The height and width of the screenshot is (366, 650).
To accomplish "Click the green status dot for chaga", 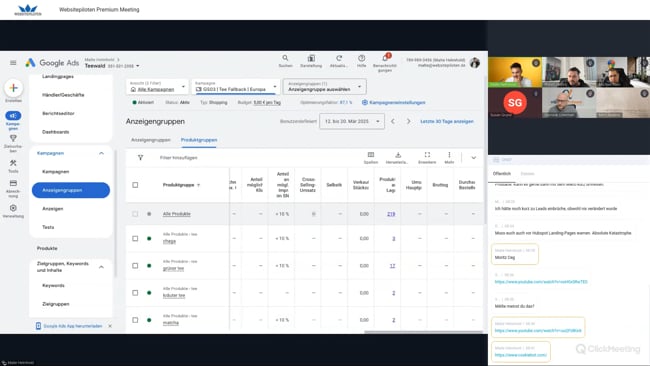I will tap(149, 238).
